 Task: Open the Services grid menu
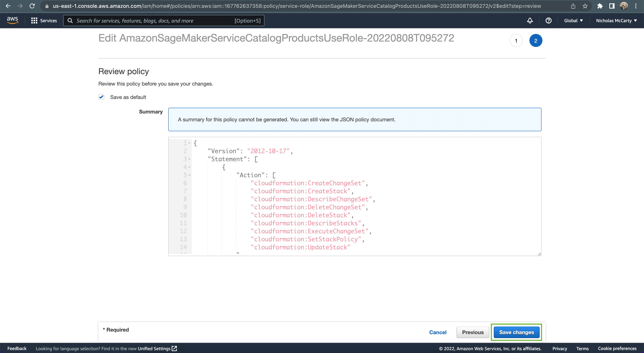44,21
